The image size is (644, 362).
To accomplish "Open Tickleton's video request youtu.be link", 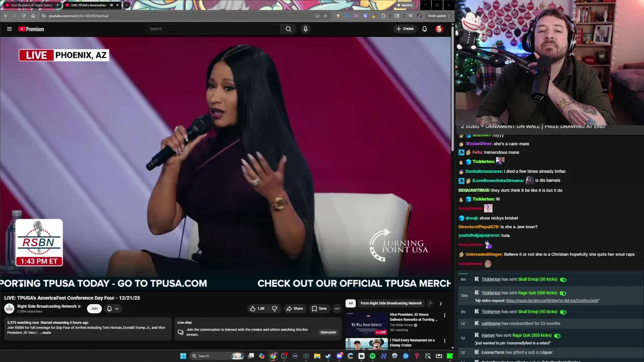I will click(x=552, y=301).
